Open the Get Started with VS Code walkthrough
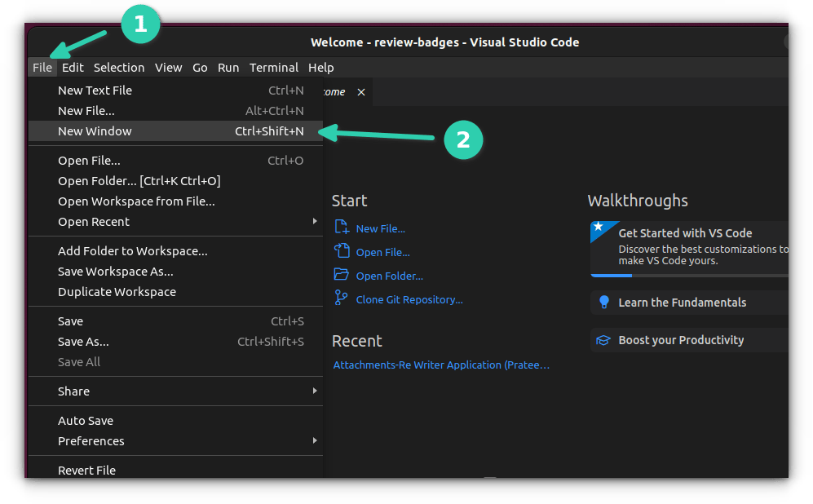Screen dimensions: 813x504 click(x=685, y=233)
